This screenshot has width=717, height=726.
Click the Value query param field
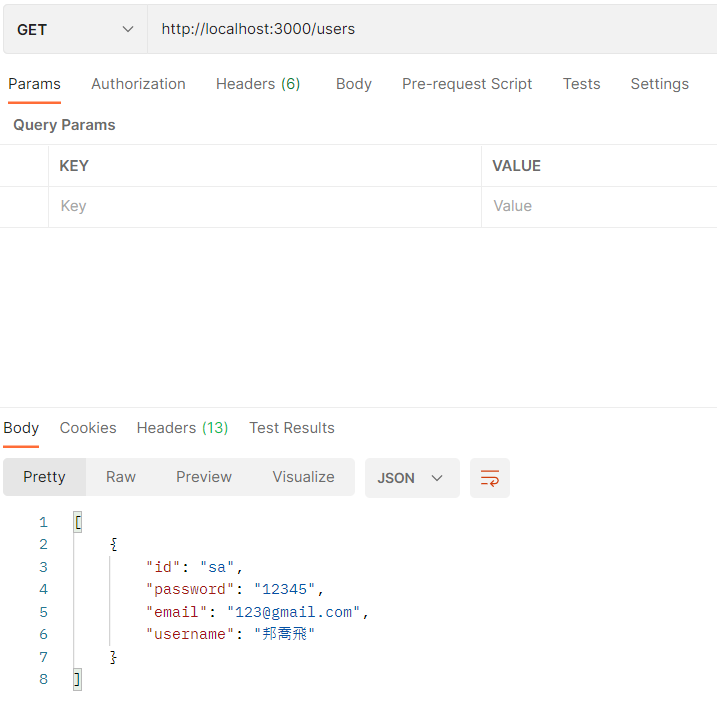pos(598,206)
